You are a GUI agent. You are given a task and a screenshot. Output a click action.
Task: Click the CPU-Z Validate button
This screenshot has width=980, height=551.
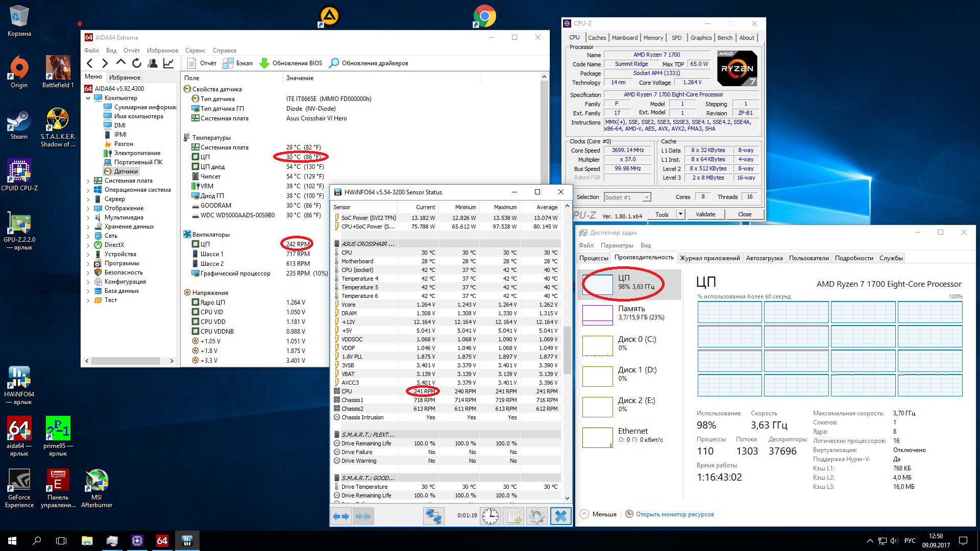[x=705, y=214]
